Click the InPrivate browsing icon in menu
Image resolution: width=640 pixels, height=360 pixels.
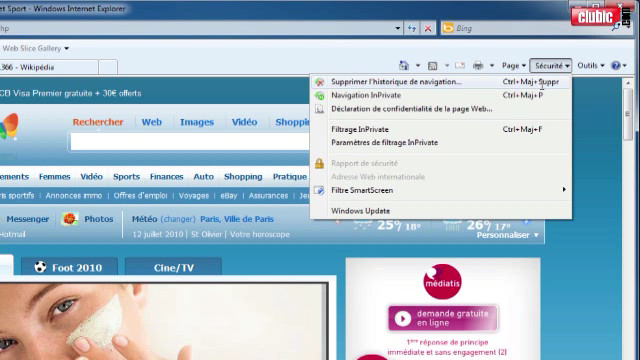320,96
